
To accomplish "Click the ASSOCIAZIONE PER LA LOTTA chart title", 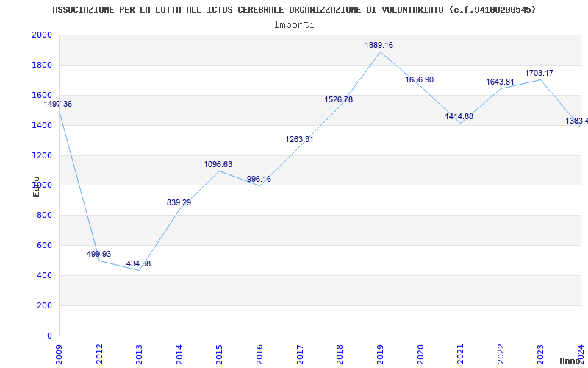I will click(294, 10).
